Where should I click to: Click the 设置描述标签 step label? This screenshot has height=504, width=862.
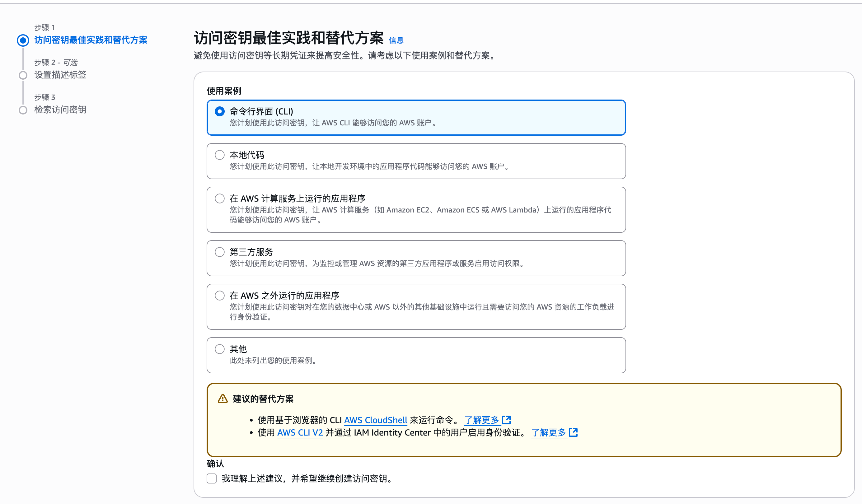60,75
